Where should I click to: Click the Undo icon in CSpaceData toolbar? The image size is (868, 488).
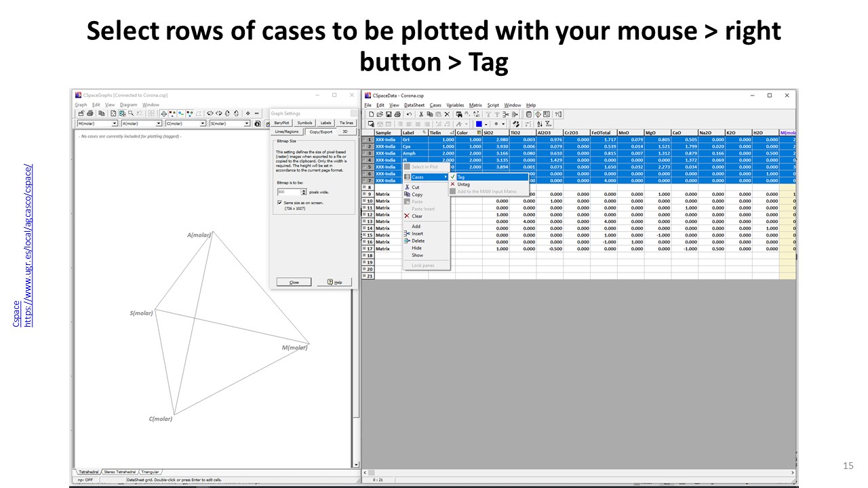pyautogui.click(x=409, y=115)
